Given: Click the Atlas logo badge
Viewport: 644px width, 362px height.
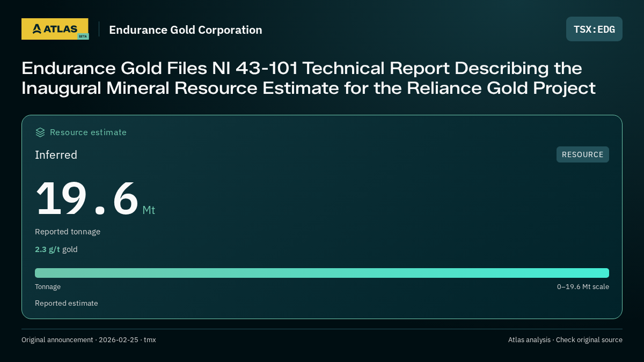Looking at the screenshot, I should [55, 29].
